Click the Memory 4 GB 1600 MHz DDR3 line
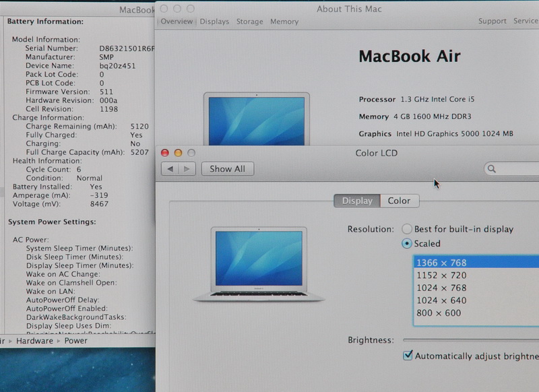539x392 pixels. click(x=415, y=117)
